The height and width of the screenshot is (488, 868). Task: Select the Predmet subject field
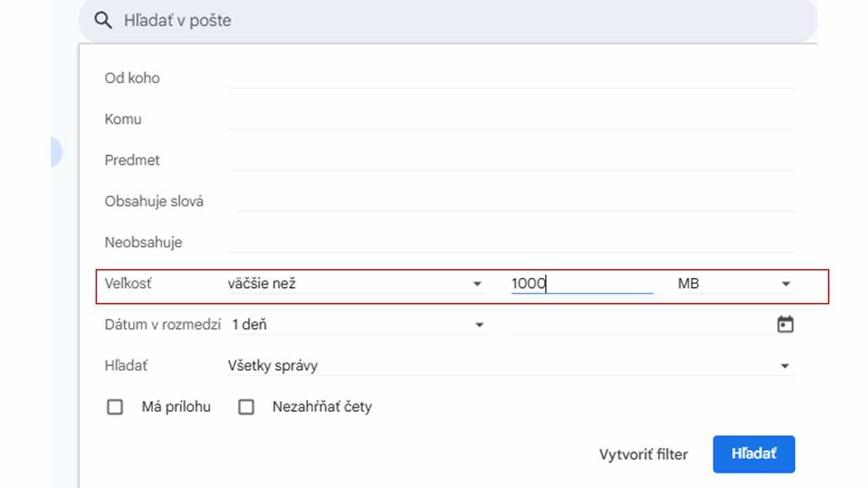511,161
